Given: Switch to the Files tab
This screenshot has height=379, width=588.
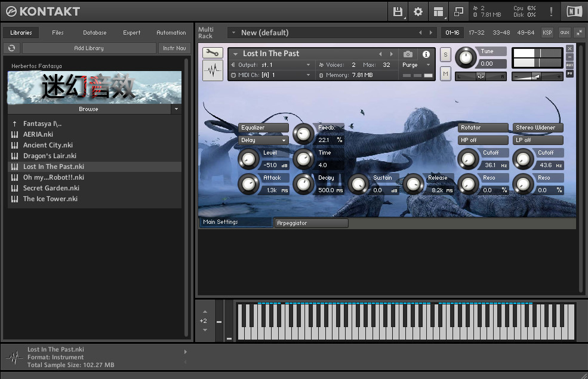Looking at the screenshot, I should [x=58, y=33].
